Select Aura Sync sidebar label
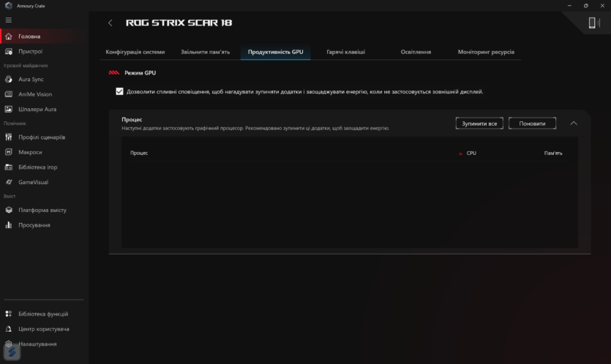This screenshot has height=364, width=611. click(x=31, y=79)
